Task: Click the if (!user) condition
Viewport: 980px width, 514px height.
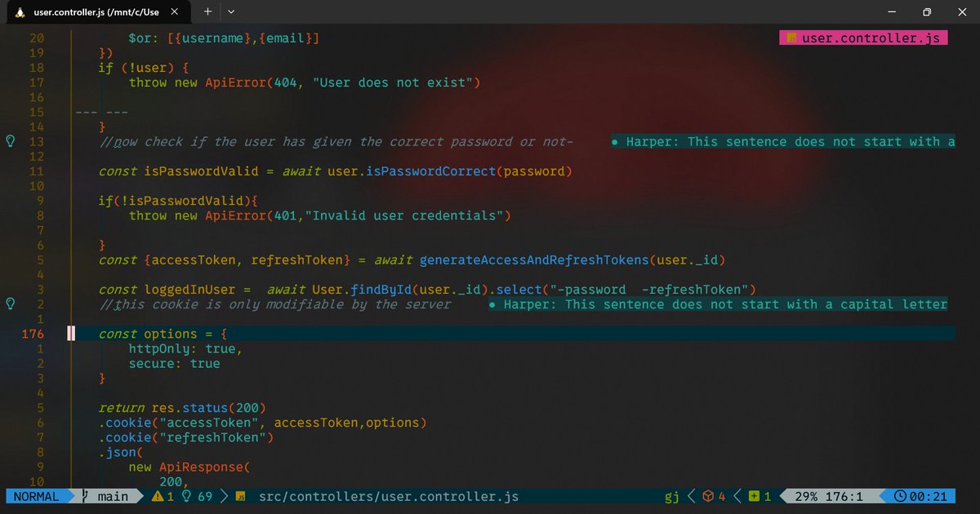Action: click(x=144, y=68)
